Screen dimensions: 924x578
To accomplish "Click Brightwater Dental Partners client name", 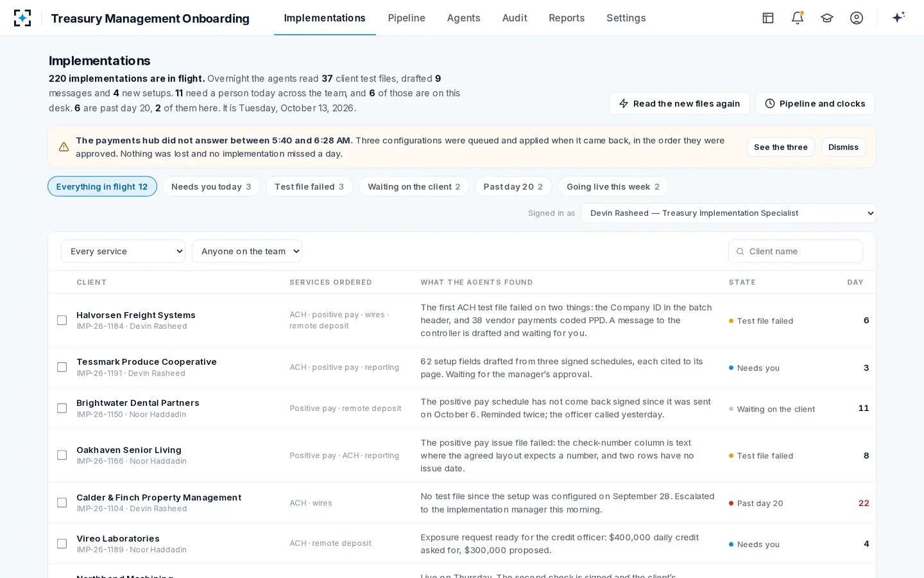I will click(138, 403).
